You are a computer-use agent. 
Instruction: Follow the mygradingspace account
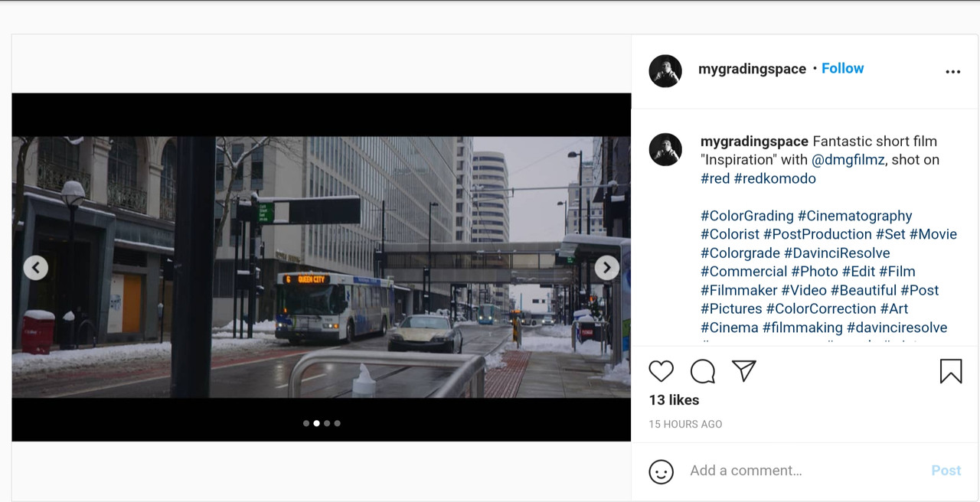tap(842, 68)
